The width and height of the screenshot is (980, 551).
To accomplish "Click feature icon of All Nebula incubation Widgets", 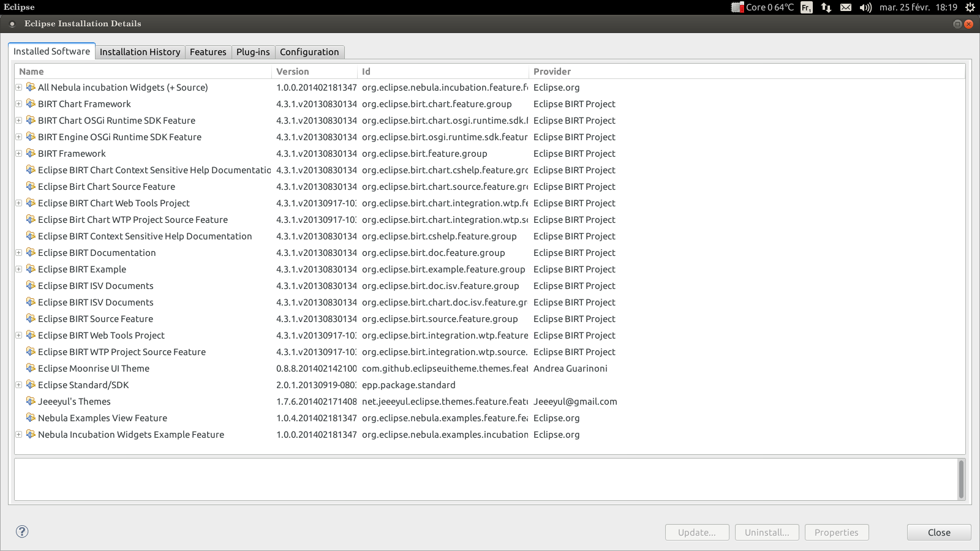I will click(31, 88).
